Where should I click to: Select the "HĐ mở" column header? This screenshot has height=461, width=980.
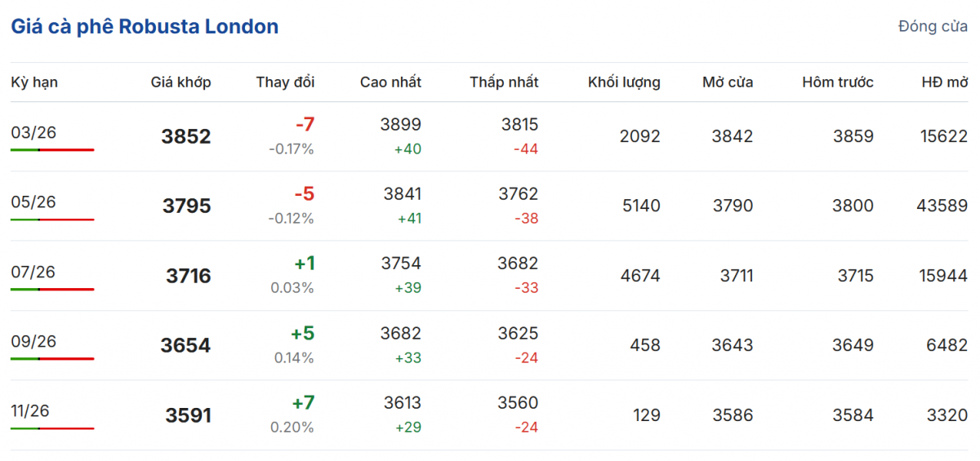[x=945, y=82]
